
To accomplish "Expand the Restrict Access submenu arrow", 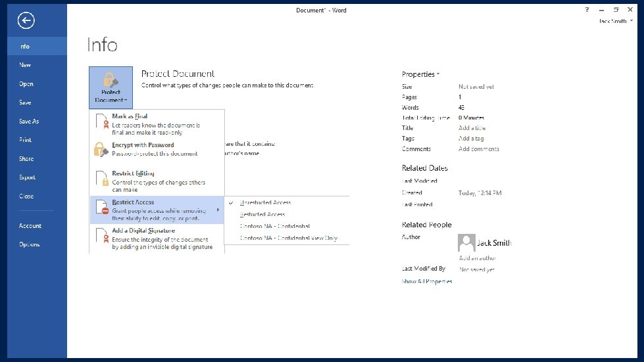I will 218,210.
